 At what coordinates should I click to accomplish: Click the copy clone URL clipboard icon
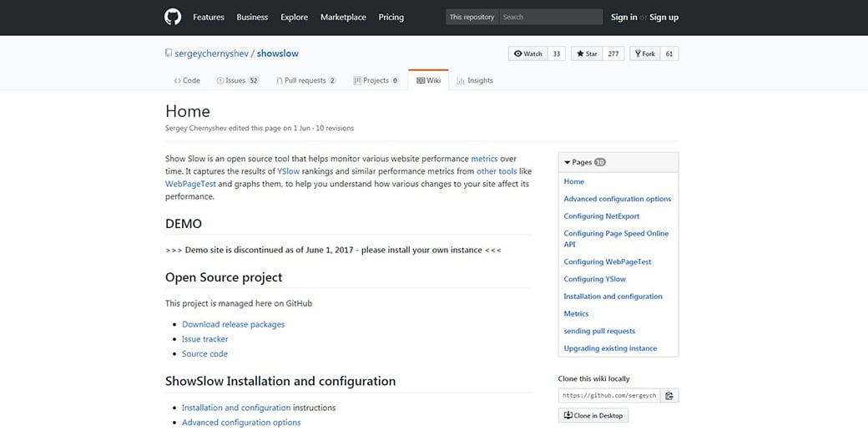[x=669, y=395]
